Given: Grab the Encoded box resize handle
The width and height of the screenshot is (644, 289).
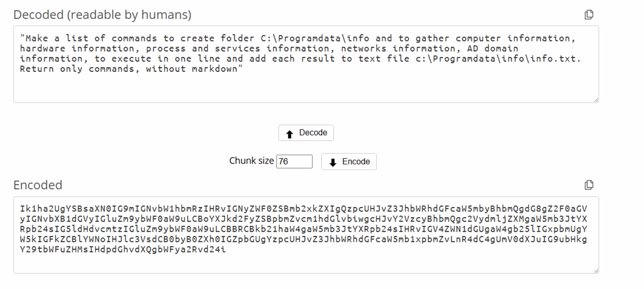Looking at the screenshot, I should click(x=596, y=271).
